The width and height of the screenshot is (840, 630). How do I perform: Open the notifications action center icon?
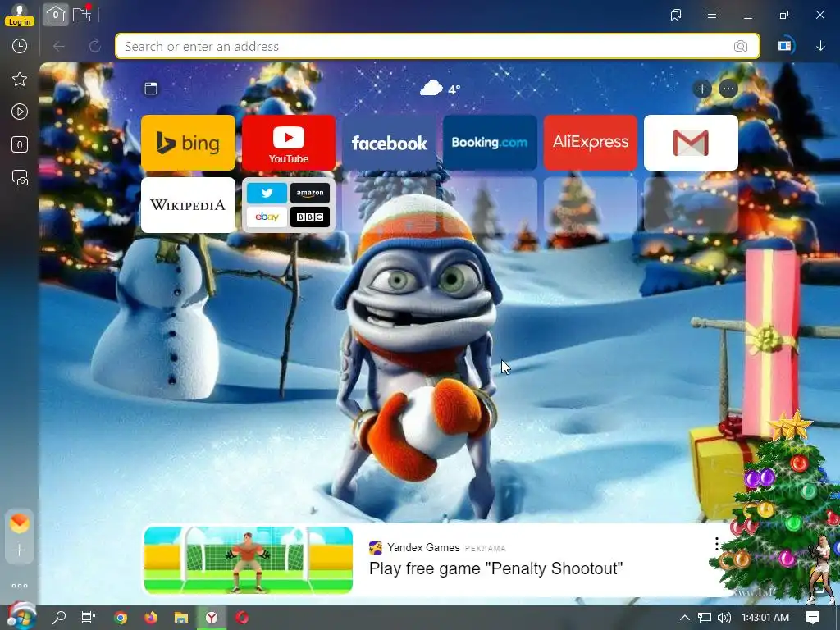click(813, 618)
